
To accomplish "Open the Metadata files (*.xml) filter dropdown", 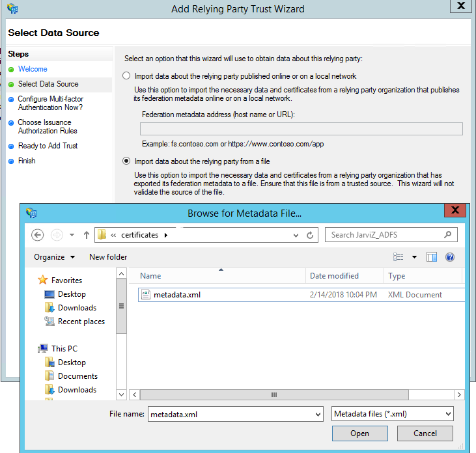I will point(393,414).
